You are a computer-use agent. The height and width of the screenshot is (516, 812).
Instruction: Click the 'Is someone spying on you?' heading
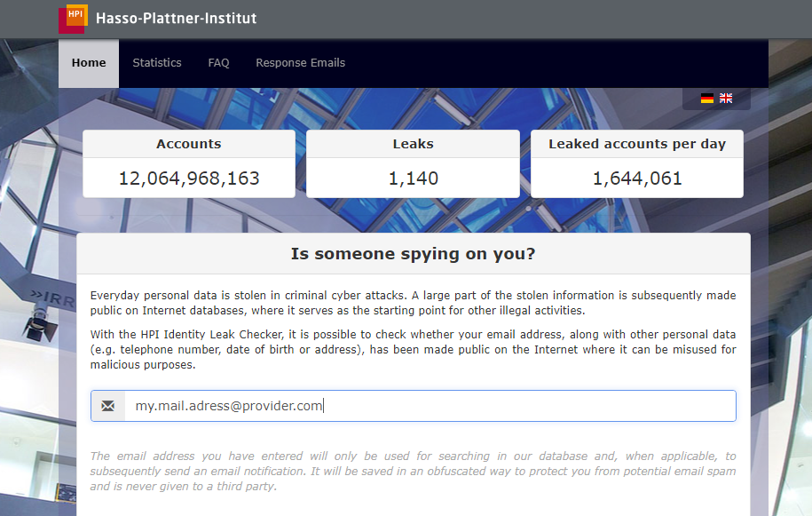[413, 255]
